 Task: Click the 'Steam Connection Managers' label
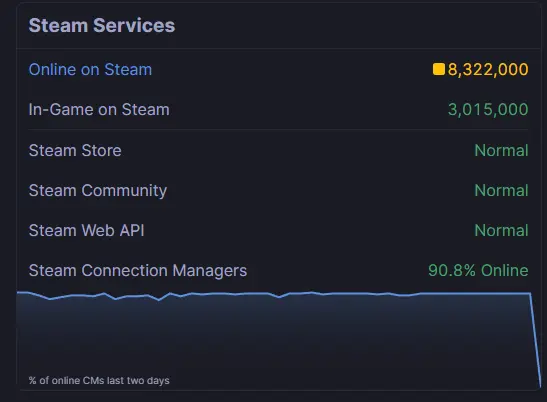[x=138, y=271]
